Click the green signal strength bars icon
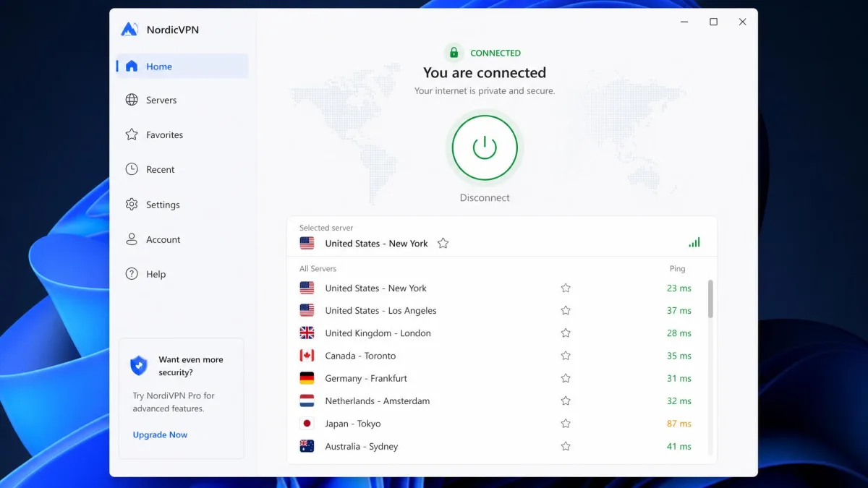The width and height of the screenshot is (868, 488). click(694, 243)
